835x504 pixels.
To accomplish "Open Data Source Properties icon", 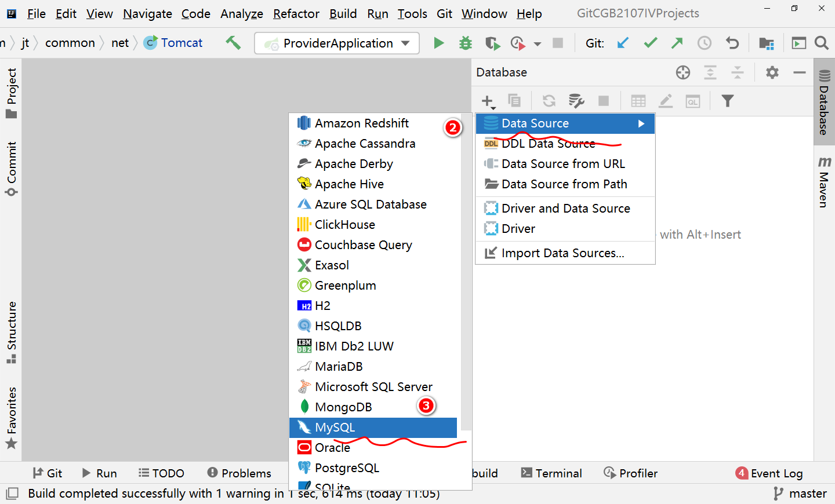I will click(576, 101).
